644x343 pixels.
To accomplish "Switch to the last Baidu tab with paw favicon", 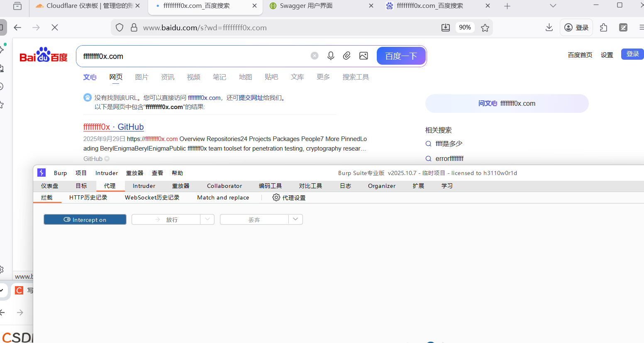I will [x=437, y=6].
